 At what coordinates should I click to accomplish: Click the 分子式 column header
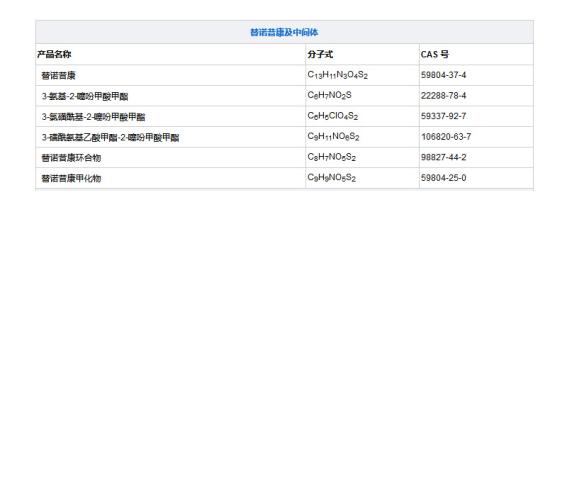click(x=320, y=54)
